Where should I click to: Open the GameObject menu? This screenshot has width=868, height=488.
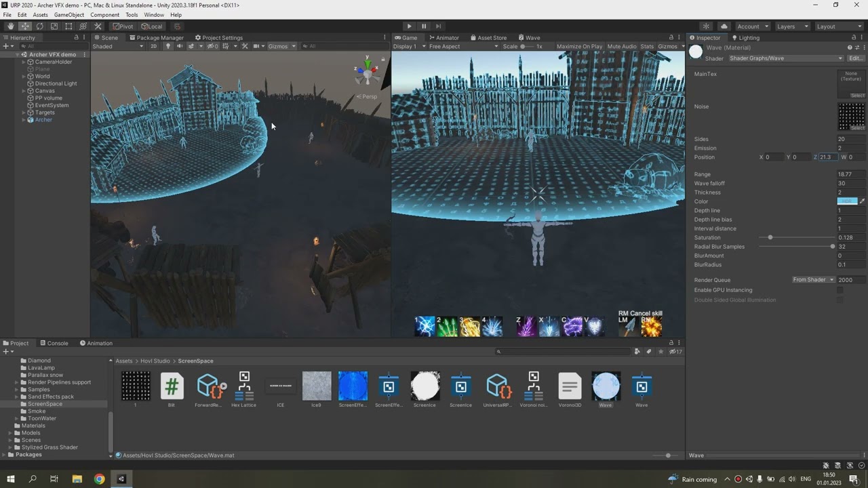click(68, 15)
